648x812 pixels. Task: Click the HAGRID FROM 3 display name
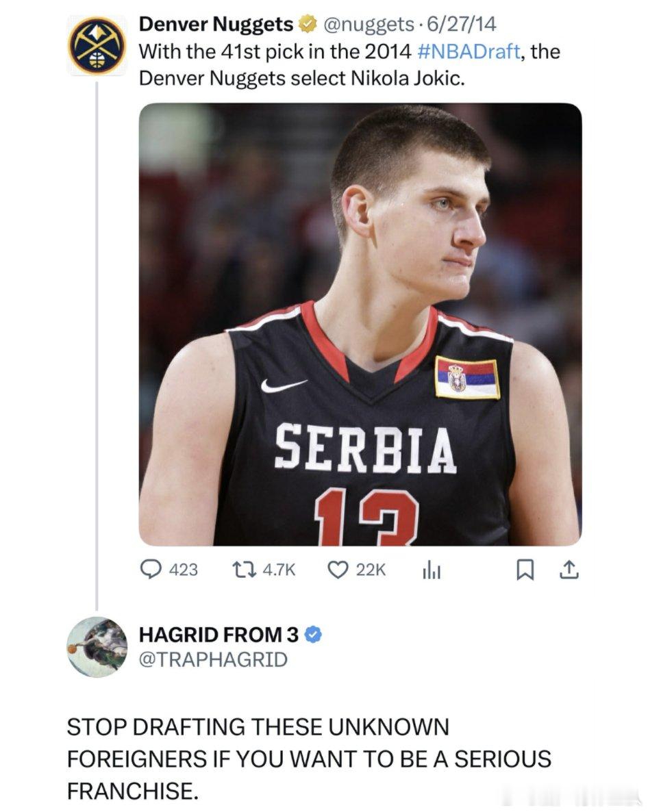click(219, 635)
